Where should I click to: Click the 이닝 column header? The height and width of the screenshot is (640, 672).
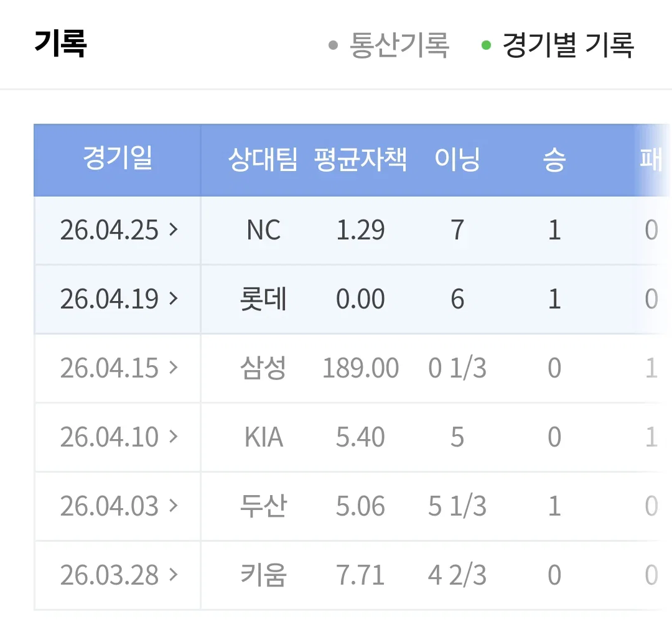click(x=457, y=159)
